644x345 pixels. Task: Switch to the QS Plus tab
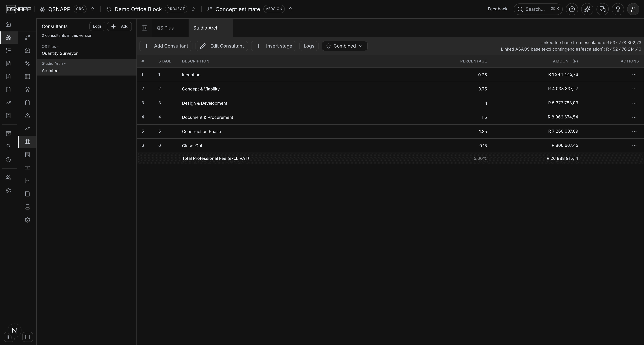[x=170, y=28]
